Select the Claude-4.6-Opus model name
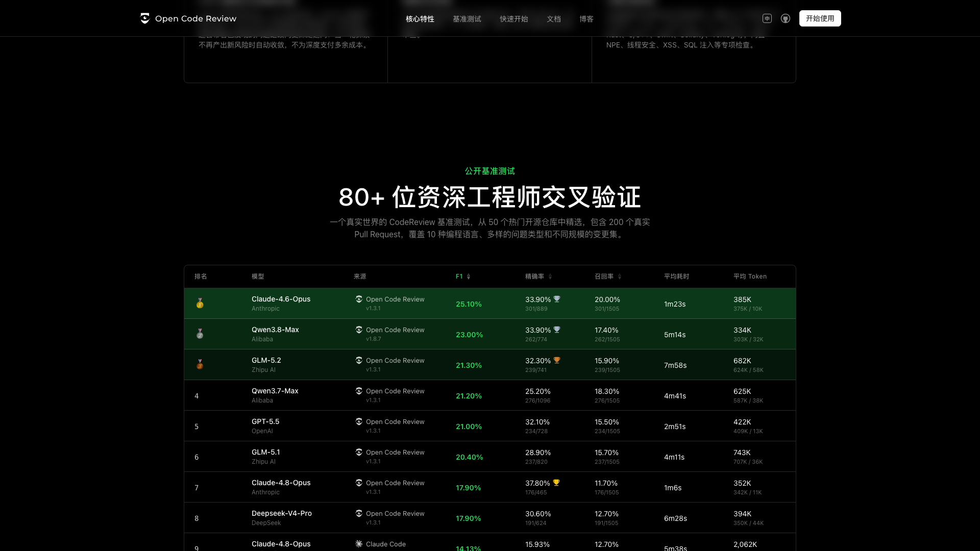The height and width of the screenshot is (551, 980). [x=281, y=299]
